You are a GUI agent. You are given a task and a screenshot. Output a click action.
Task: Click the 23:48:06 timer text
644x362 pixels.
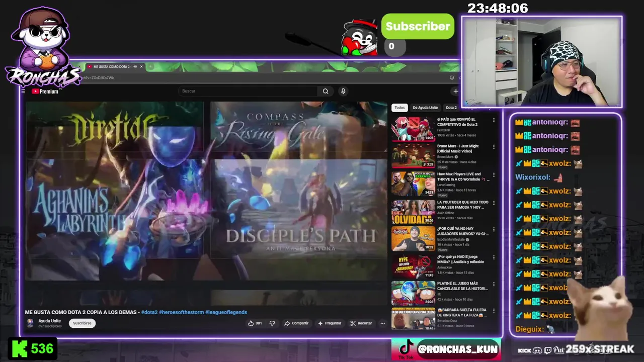[498, 8]
